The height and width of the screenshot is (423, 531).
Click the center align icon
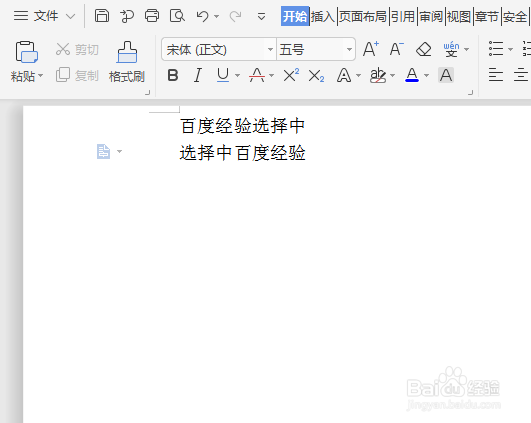click(x=521, y=75)
